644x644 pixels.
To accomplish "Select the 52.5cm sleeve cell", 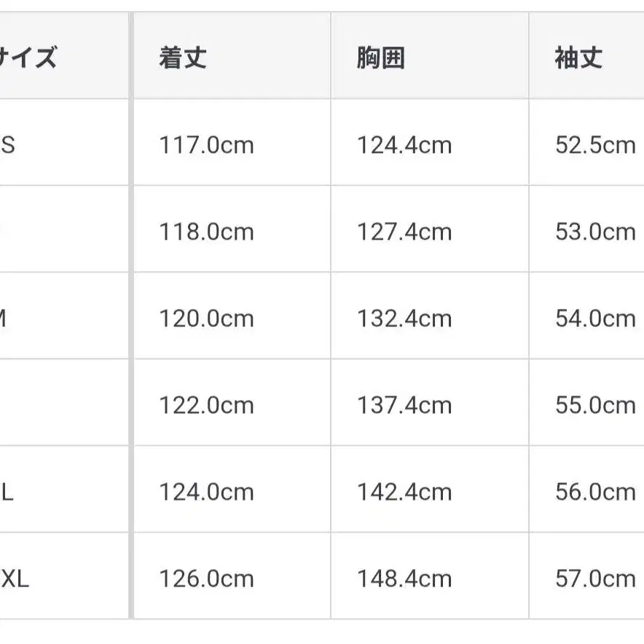I will 595,145.
